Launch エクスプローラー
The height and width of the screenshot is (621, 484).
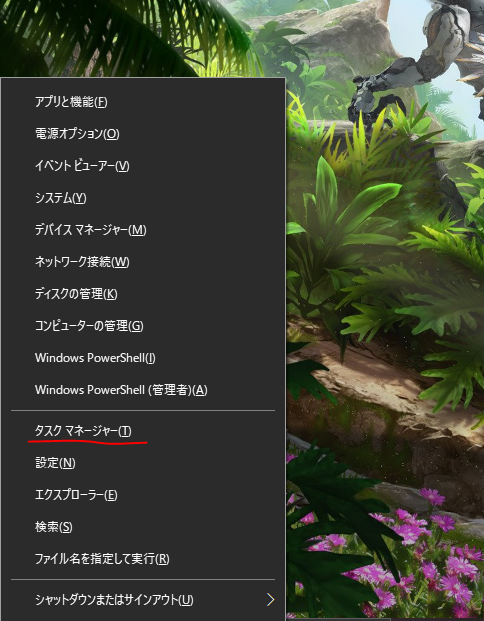143,495
